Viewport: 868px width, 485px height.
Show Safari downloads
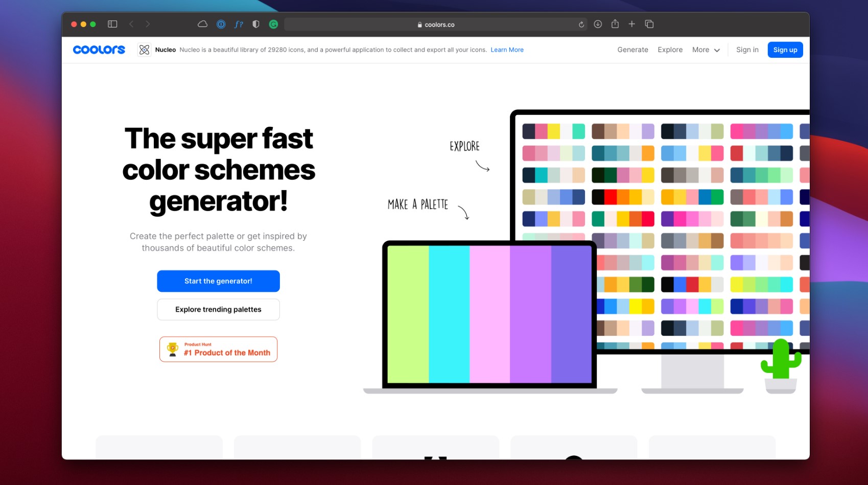[x=598, y=24]
